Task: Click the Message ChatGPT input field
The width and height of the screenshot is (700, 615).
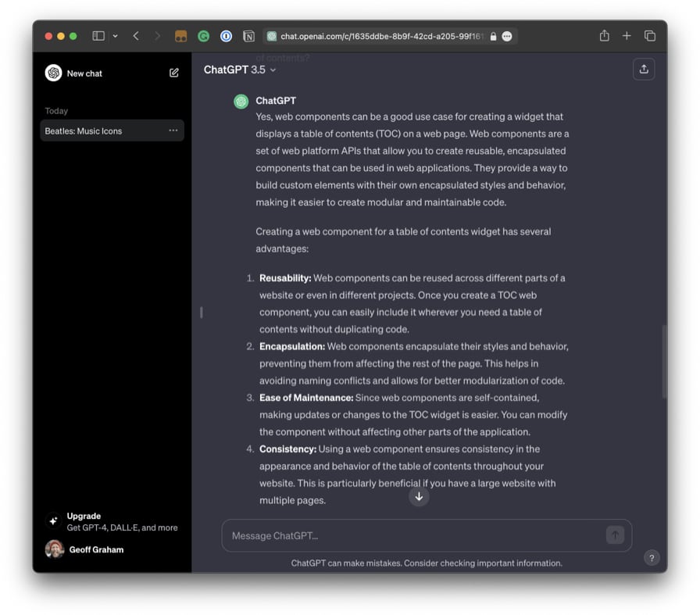Action: point(414,536)
